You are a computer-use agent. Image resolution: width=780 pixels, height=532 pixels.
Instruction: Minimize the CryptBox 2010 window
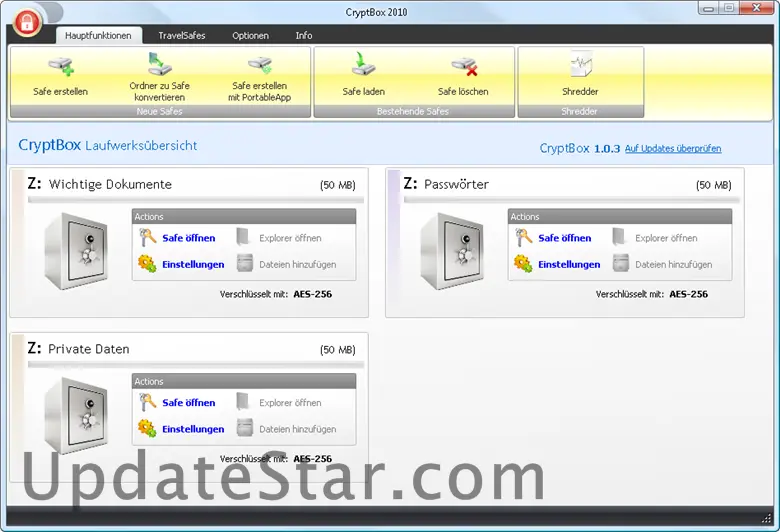(x=708, y=8)
